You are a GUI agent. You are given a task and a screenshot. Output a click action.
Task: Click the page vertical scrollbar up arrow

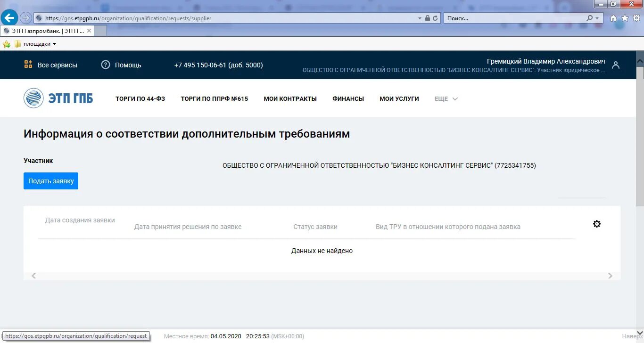(x=640, y=62)
